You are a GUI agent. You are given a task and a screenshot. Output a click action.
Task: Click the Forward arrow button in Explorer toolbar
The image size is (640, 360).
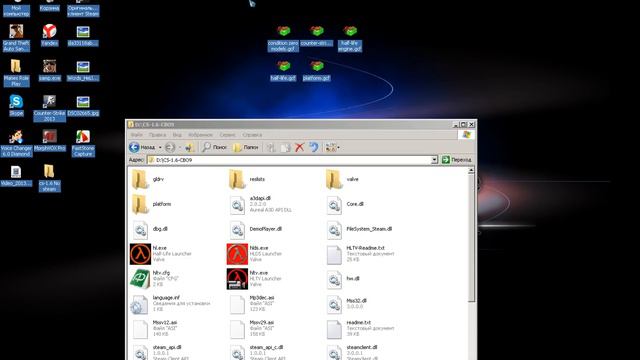(x=170, y=147)
